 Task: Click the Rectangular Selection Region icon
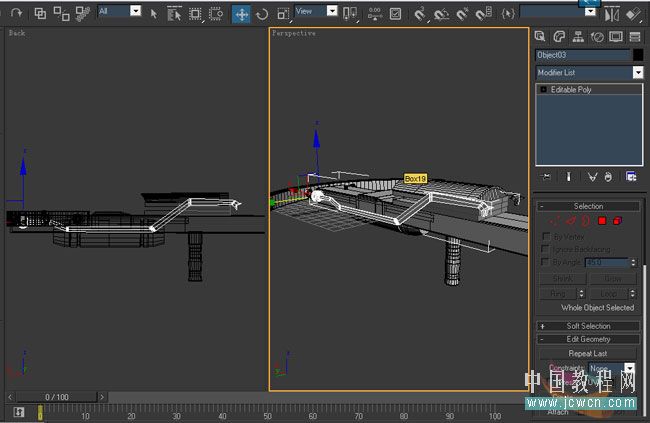[x=195, y=14]
